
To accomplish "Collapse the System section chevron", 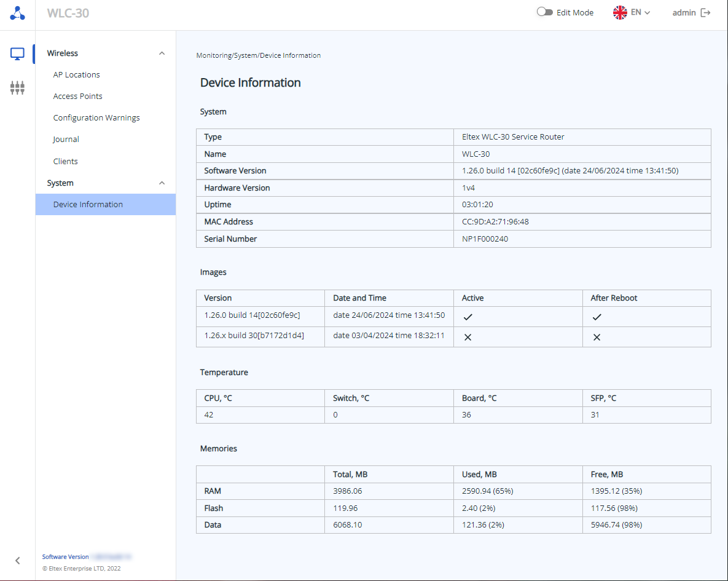I will coord(162,183).
